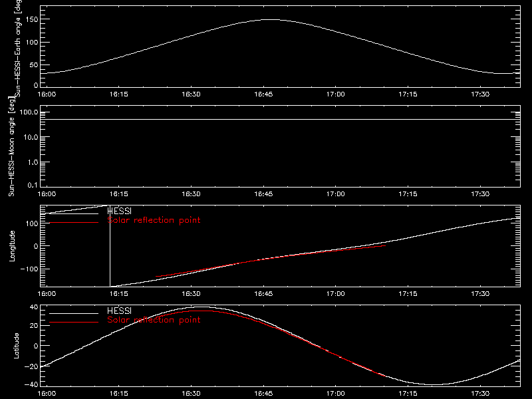Image resolution: width=532 pixels, height=399 pixels.
Task: Click 20 tick on Latitude axis
Action: point(34,325)
